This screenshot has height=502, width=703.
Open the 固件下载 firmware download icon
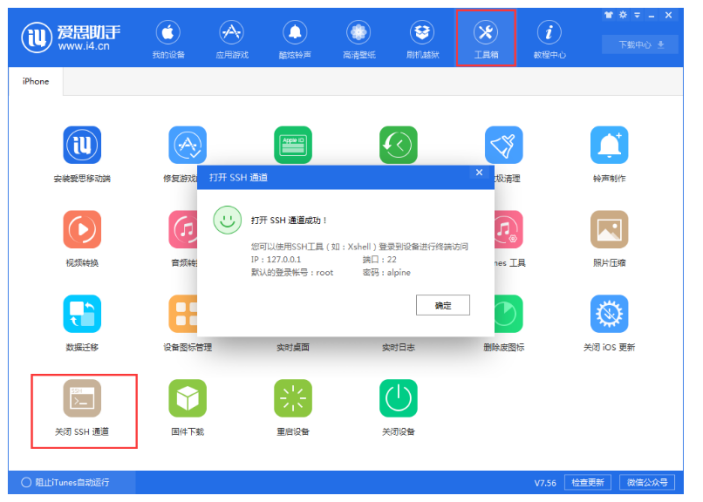pos(187,398)
